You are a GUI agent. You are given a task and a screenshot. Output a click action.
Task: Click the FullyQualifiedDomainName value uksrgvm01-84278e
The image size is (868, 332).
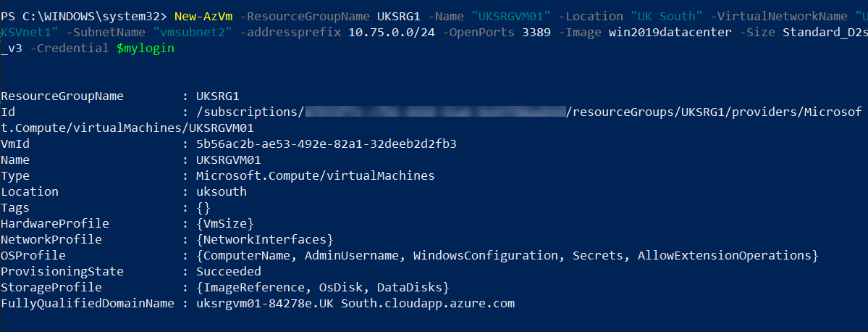click(x=355, y=304)
